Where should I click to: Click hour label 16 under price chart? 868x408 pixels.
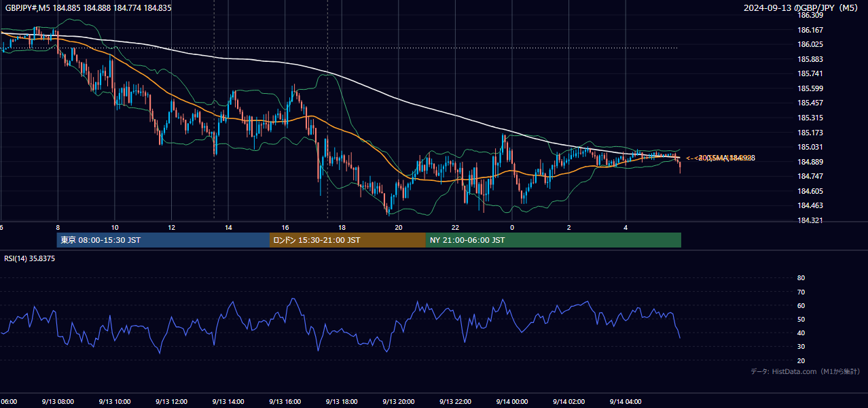pyautogui.click(x=285, y=228)
